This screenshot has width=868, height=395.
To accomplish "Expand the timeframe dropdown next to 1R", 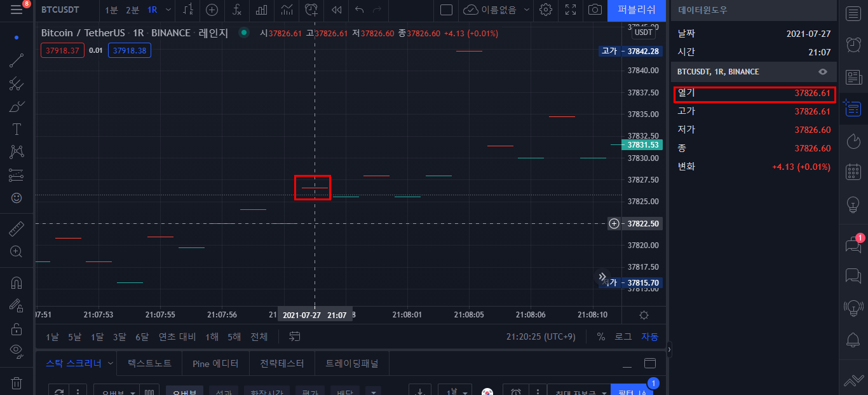I will [x=168, y=10].
